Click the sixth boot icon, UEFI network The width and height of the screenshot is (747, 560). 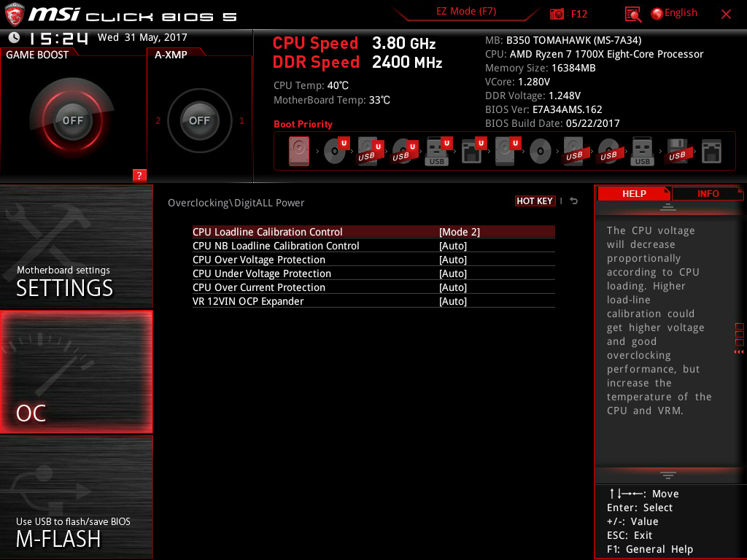click(473, 150)
